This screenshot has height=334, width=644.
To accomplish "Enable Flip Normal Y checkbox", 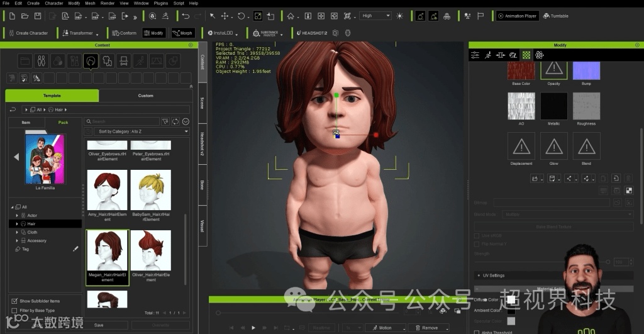I will 477,244.
